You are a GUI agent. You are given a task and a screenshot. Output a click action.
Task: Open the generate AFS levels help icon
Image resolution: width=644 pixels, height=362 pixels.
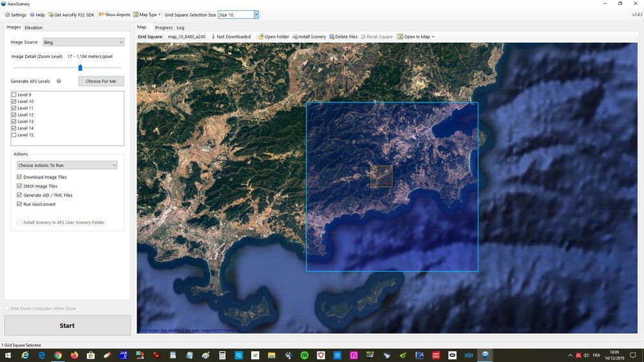[x=59, y=81]
